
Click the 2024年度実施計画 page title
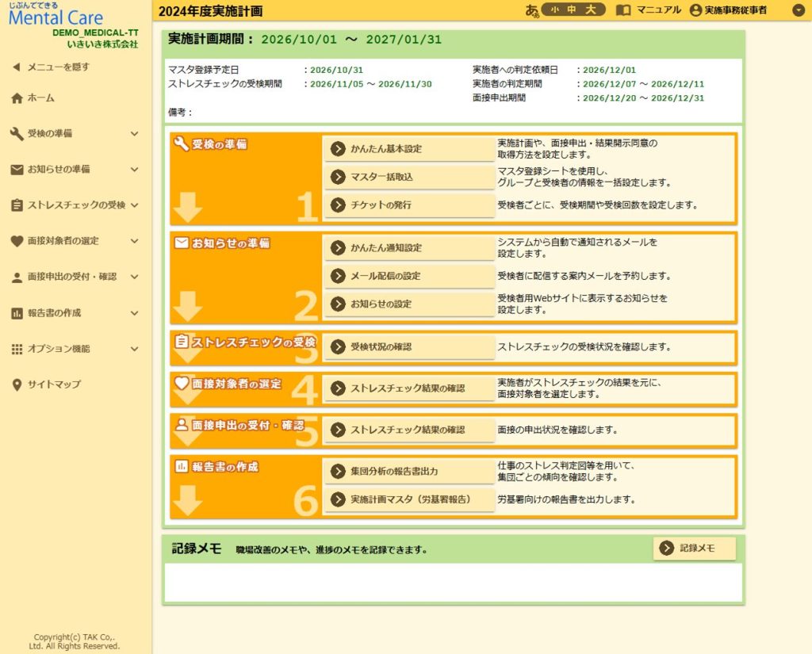(x=210, y=11)
